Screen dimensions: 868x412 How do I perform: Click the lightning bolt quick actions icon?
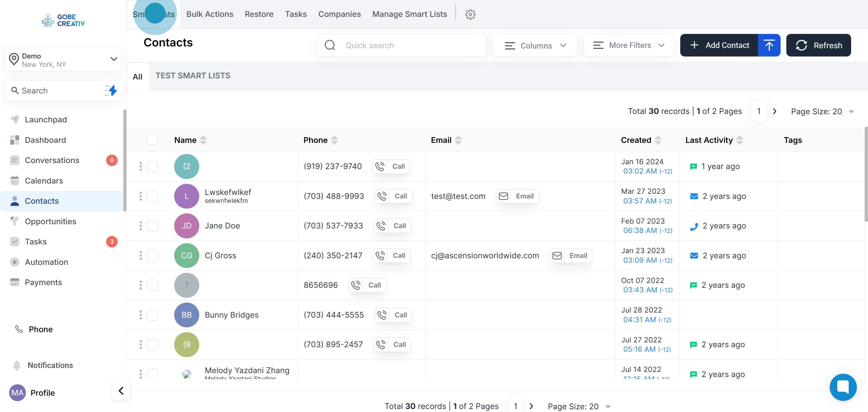coord(111,90)
